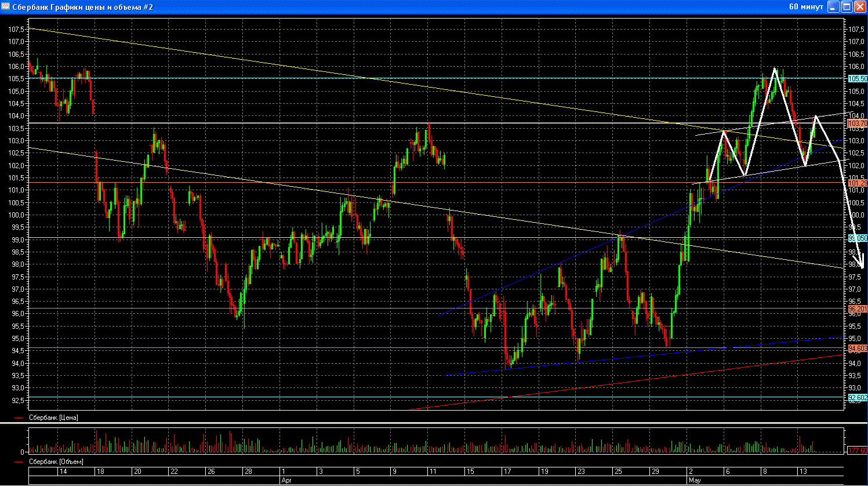Select the cyan 105.50 price level tag

click(857, 78)
